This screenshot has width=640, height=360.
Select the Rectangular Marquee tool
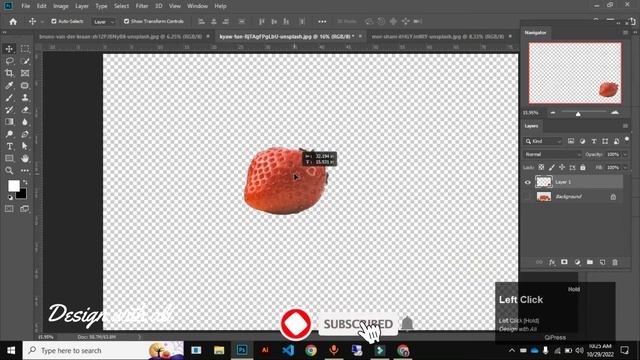(25, 49)
